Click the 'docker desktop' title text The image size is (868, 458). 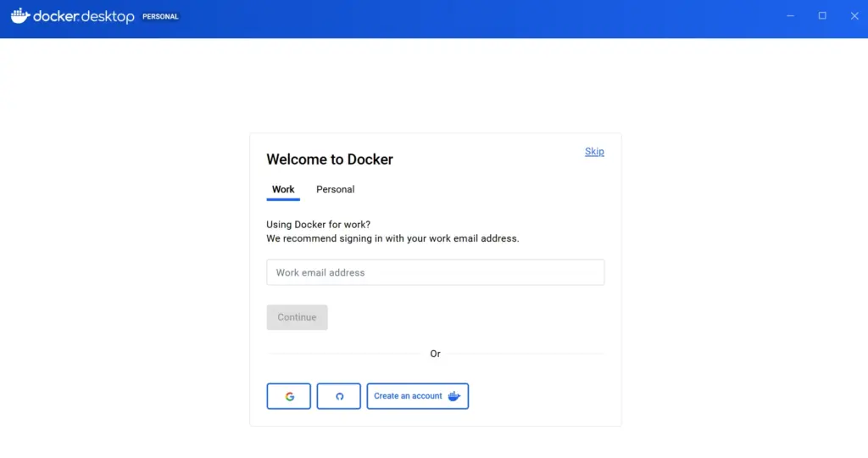coord(84,17)
